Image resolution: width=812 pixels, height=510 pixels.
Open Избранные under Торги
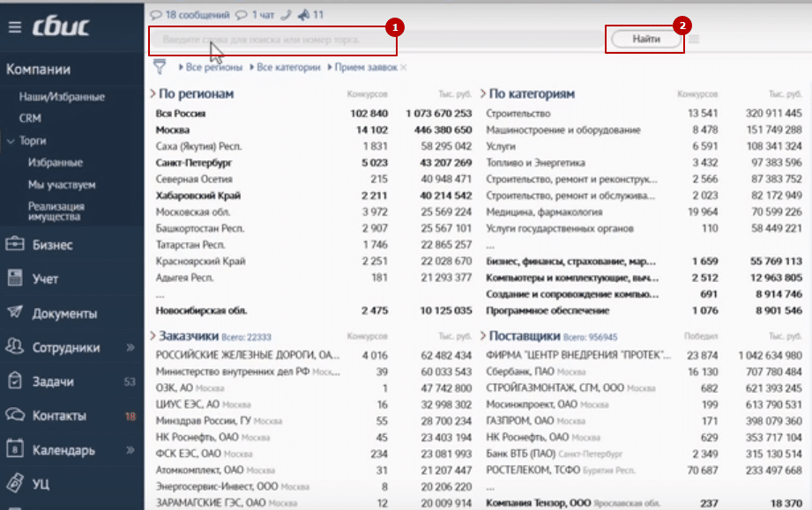point(56,162)
